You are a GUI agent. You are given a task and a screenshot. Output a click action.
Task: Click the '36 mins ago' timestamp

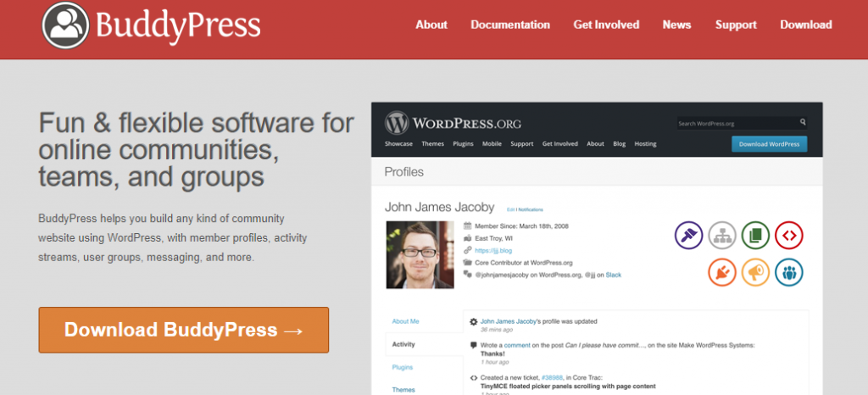point(497,330)
